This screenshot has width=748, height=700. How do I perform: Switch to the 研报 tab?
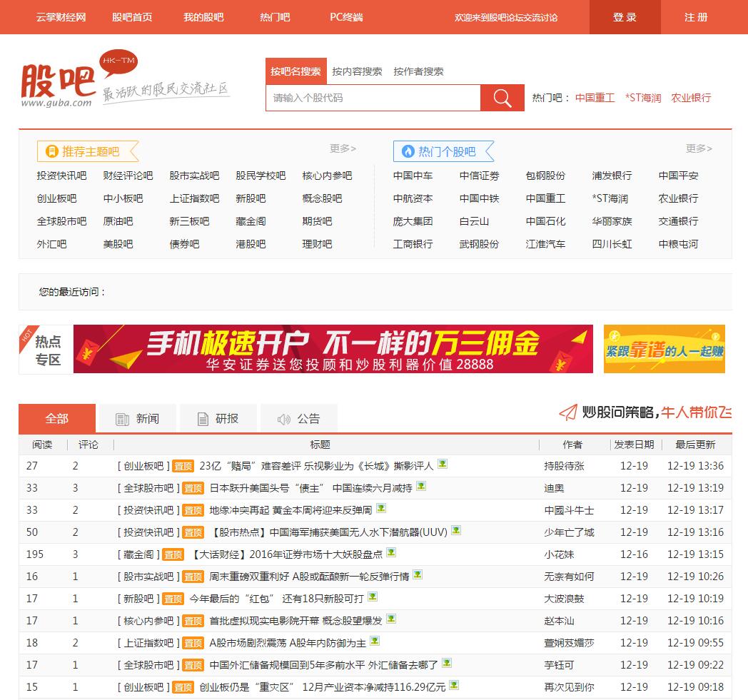coord(218,419)
